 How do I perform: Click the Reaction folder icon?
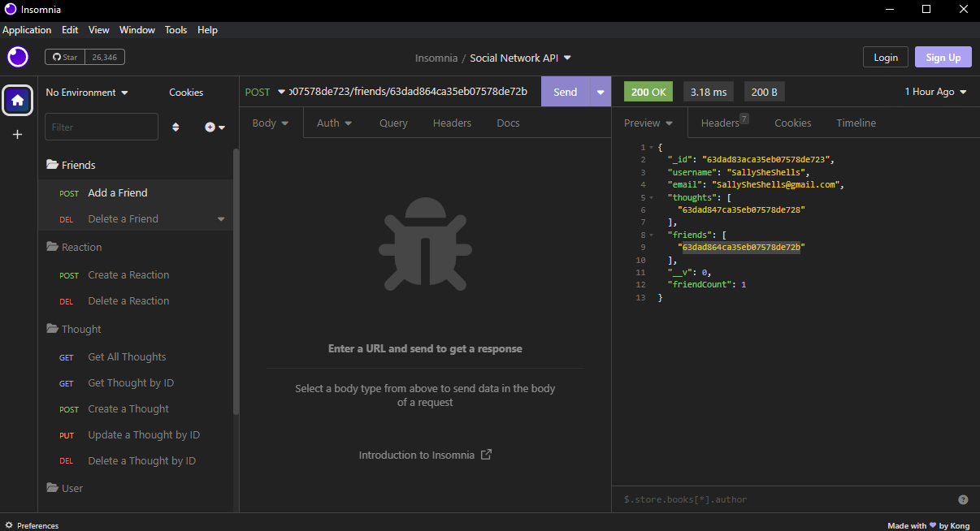point(52,247)
